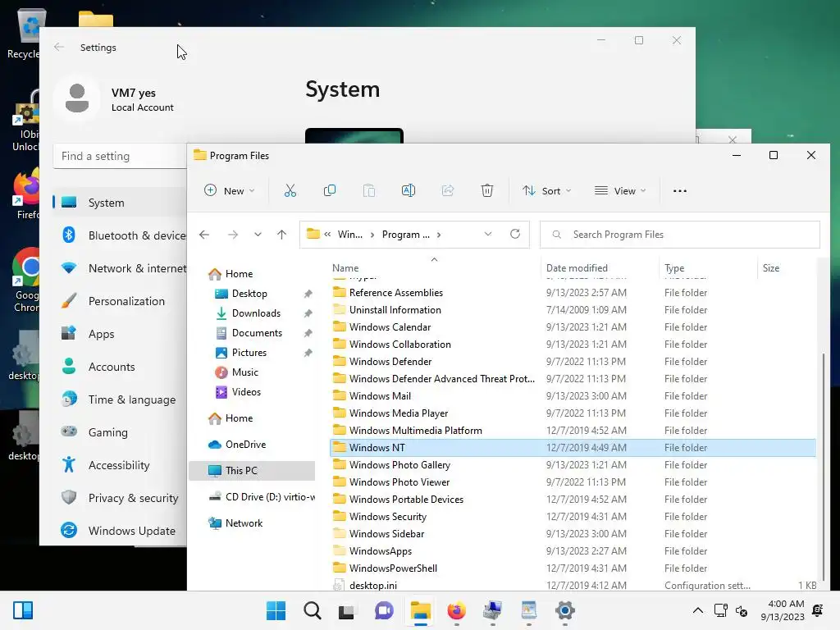This screenshot has width=840, height=630.
Task: Open Widgets icon at taskbar left edge
Action: 23,610
